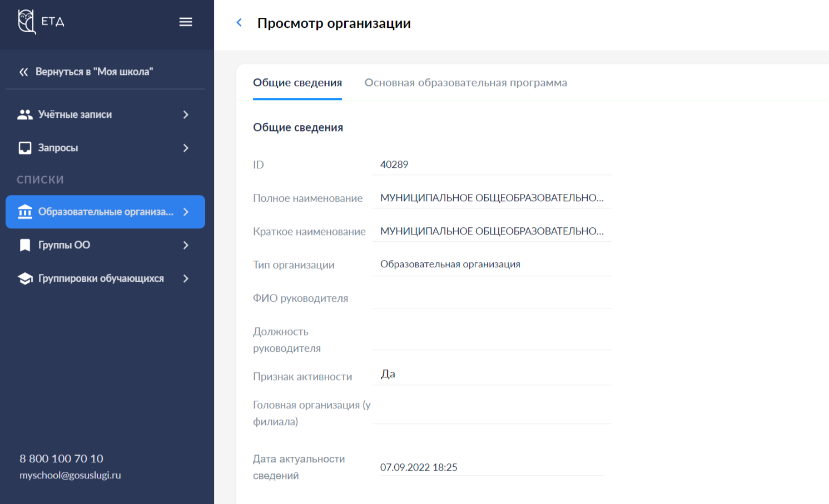Click the double-chevron return icon
The height and width of the screenshot is (504, 829).
pyautogui.click(x=23, y=72)
